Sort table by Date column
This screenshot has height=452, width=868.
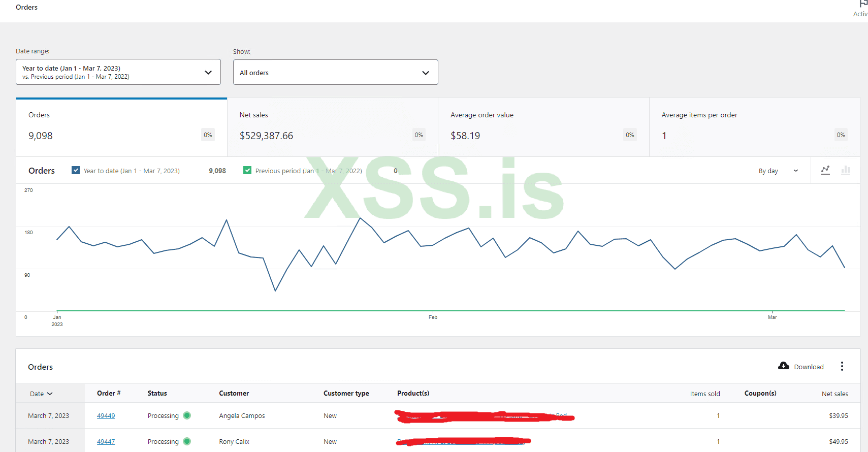coord(41,394)
